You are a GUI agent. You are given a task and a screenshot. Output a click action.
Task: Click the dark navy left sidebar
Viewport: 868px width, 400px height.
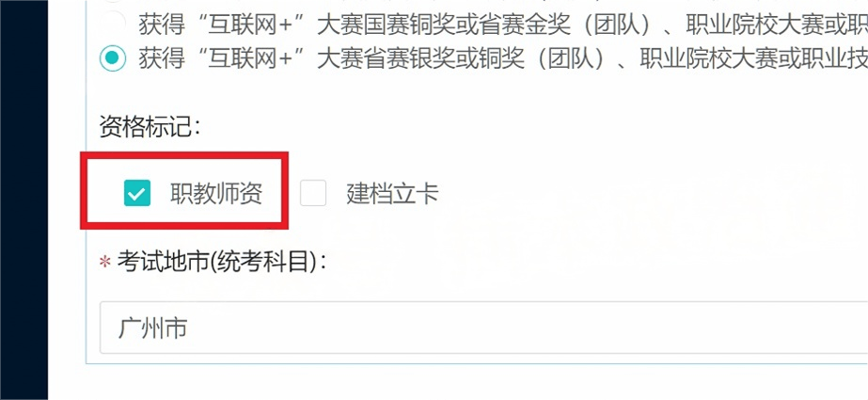click(x=24, y=200)
